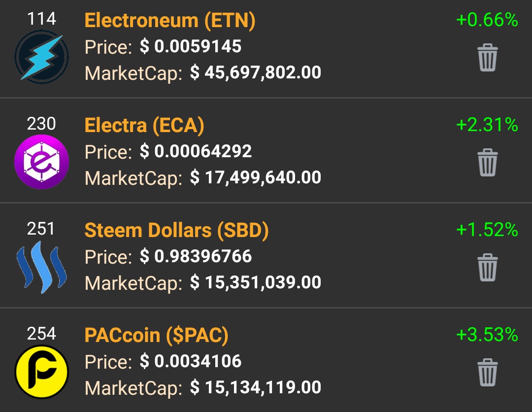Image resolution: width=532 pixels, height=412 pixels.
Task: Tap the Electroneum lightning bolt logo
Action: coord(41,57)
